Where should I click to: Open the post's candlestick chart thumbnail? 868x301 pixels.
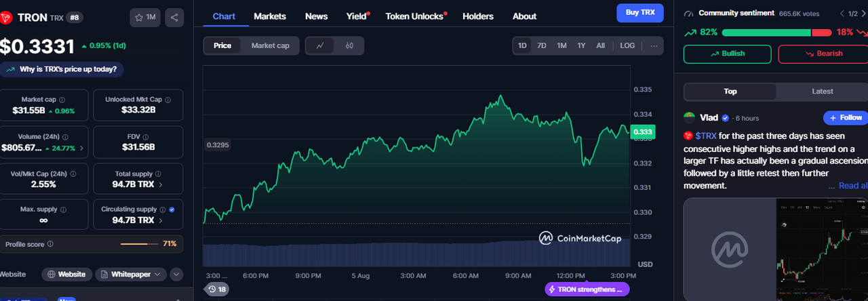(x=823, y=249)
